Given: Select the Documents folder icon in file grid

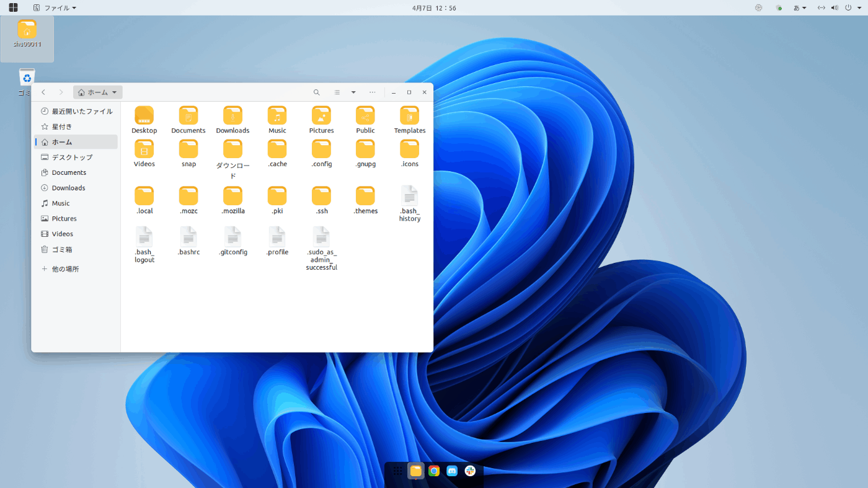Looking at the screenshot, I should [188, 115].
